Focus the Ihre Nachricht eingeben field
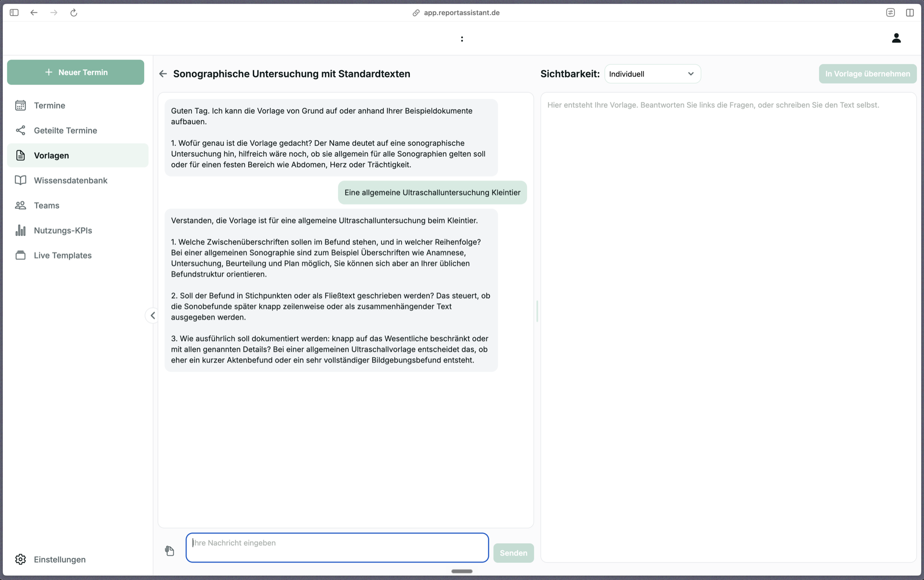 pos(337,548)
